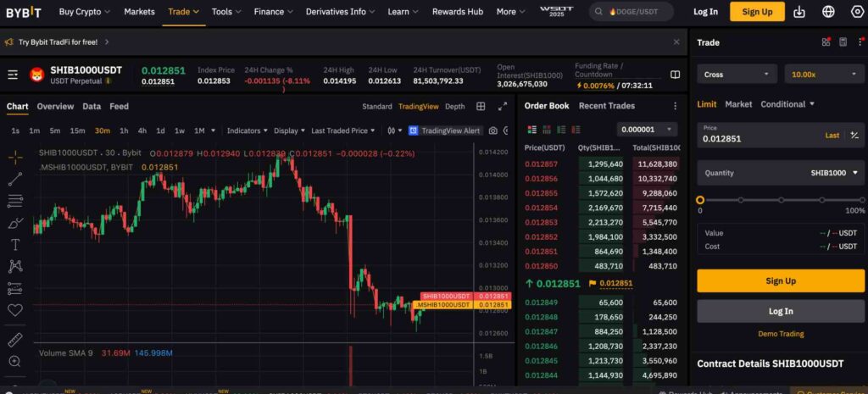Click the Log In button in Trade panel
The width and height of the screenshot is (868, 394).
(x=781, y=311)
